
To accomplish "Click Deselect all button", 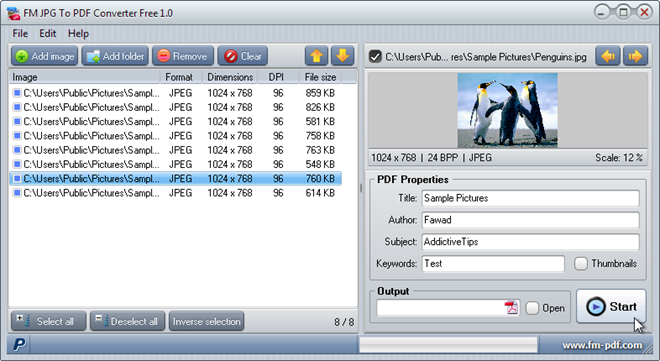I will [127, 321].
